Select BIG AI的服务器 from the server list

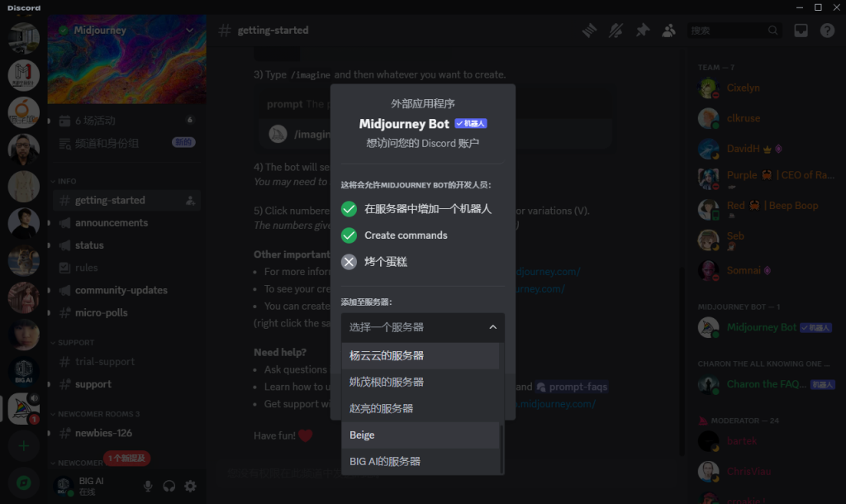421,461
